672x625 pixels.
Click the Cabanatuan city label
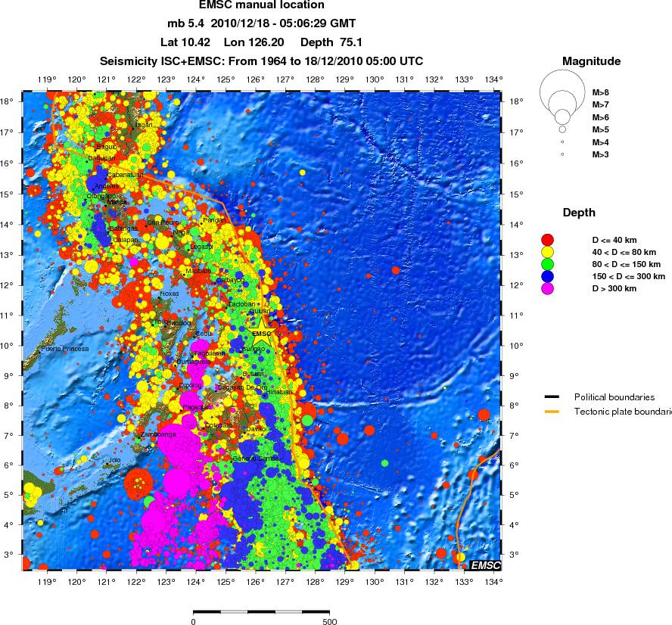point(125,175)
